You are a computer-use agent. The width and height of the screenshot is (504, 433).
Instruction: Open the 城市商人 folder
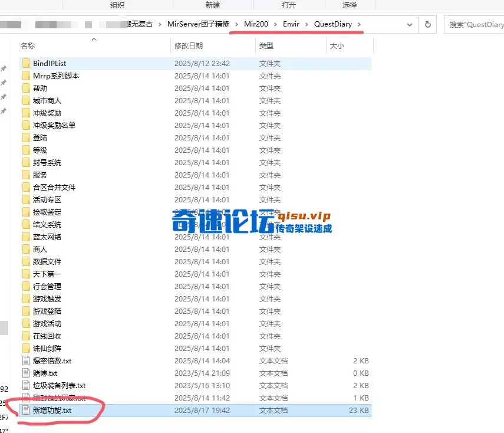pyautogui.click(x=47, y=100)
